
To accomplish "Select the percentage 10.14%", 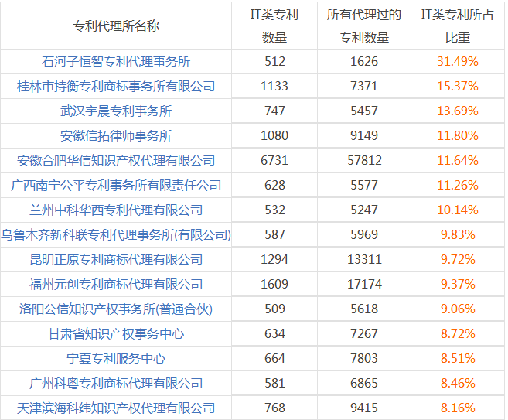I will tap(458, 210).
